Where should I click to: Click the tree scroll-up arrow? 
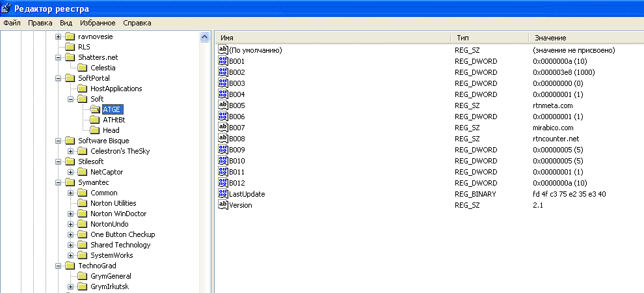pos(204,37)
